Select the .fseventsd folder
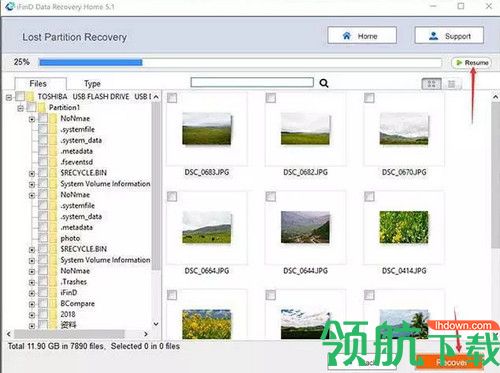 76,162
